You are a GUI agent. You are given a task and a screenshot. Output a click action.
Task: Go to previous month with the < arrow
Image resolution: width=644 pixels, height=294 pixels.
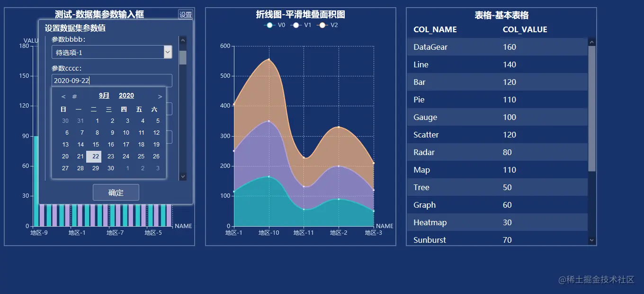click(x=63, y=96)
